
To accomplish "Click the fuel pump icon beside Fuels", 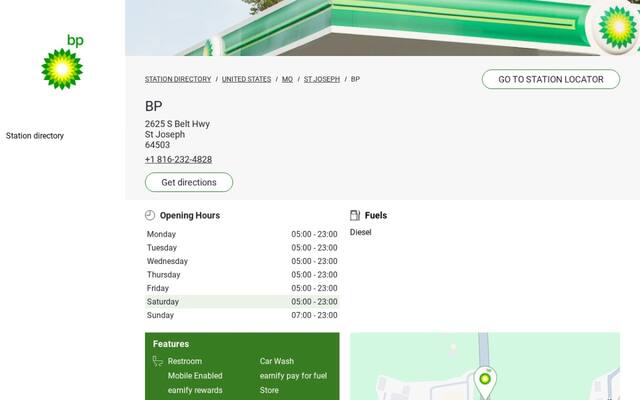I will tap(355, 215).
